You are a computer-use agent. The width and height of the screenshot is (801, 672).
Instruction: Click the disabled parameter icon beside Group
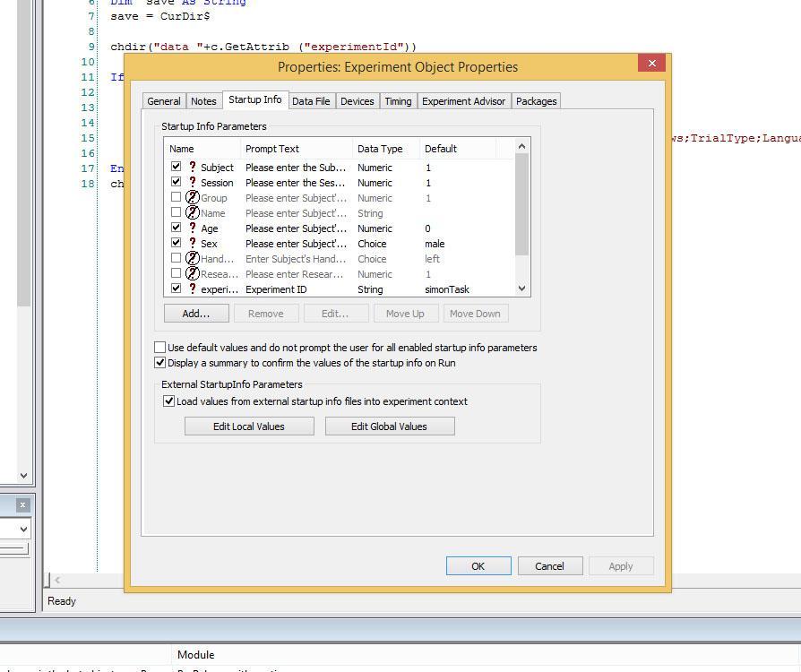(x=192, y=197)
